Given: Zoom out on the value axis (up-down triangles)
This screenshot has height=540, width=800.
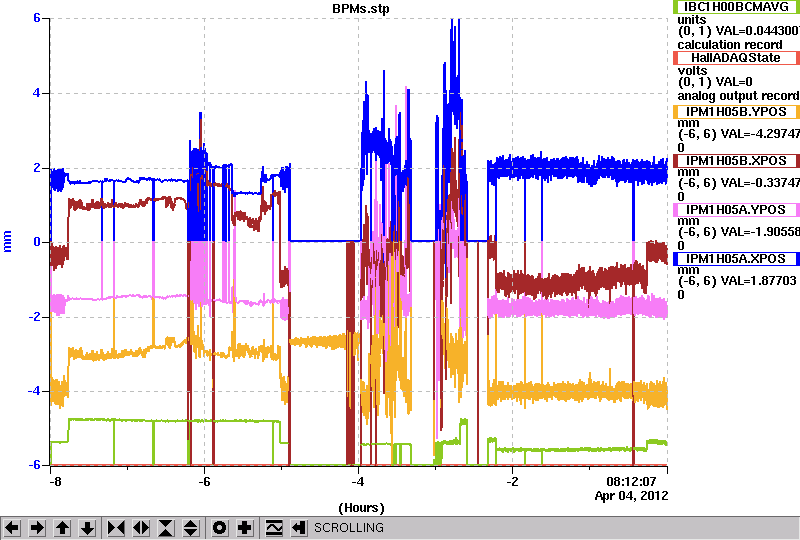Looking at the screenshot, I should pos(191,528).
